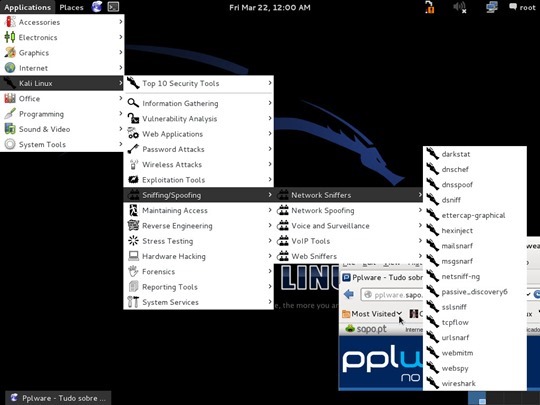This screenshot has height=405, width=540.
Task: Click the network connection icon
Action: pos(491,7)
